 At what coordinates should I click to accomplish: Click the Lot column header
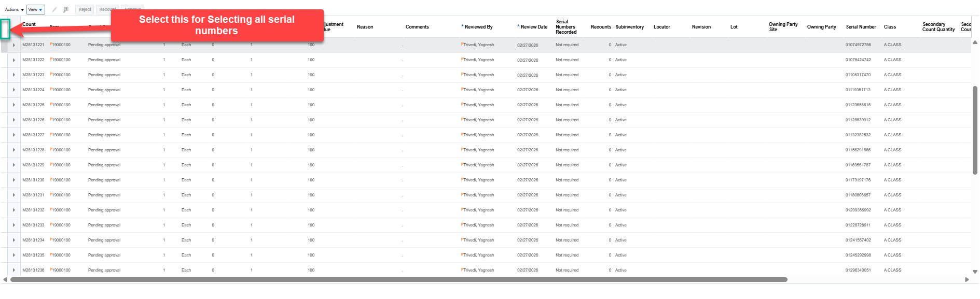pyautogui.click(x=734, y=27)
